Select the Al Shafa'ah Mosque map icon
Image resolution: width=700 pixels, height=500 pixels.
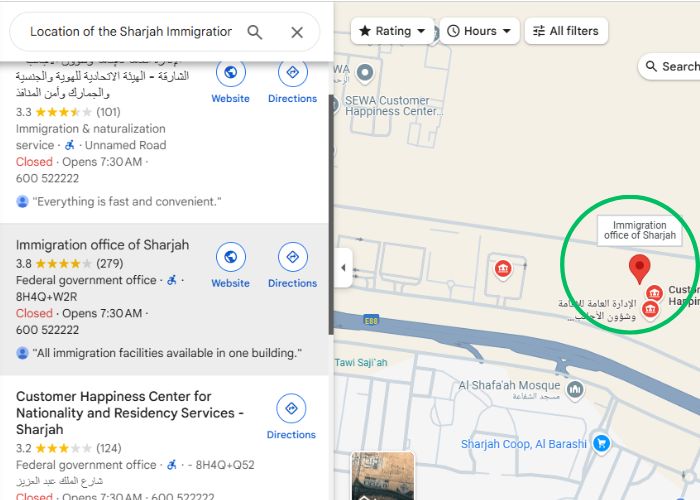tap(575, 390)
